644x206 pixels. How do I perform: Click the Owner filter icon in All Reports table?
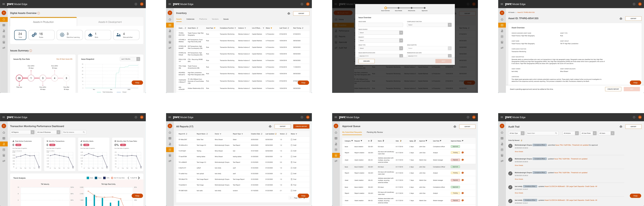221,134
